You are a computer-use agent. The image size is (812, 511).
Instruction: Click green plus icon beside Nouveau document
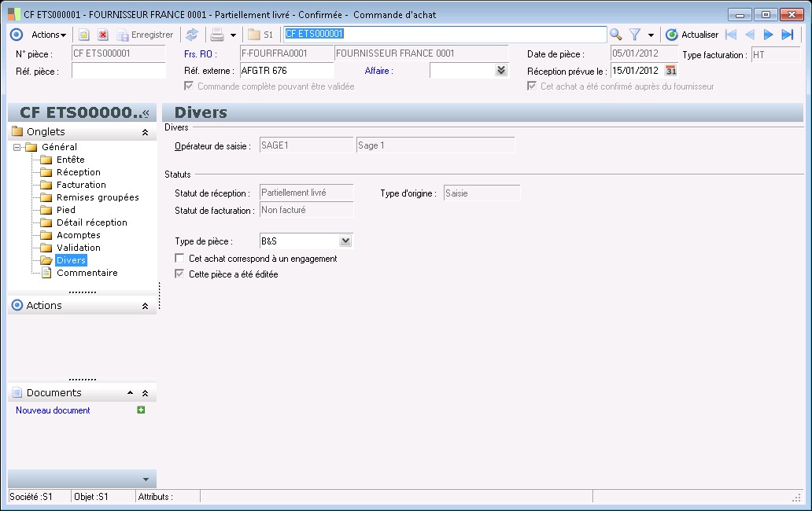(141, 410)
